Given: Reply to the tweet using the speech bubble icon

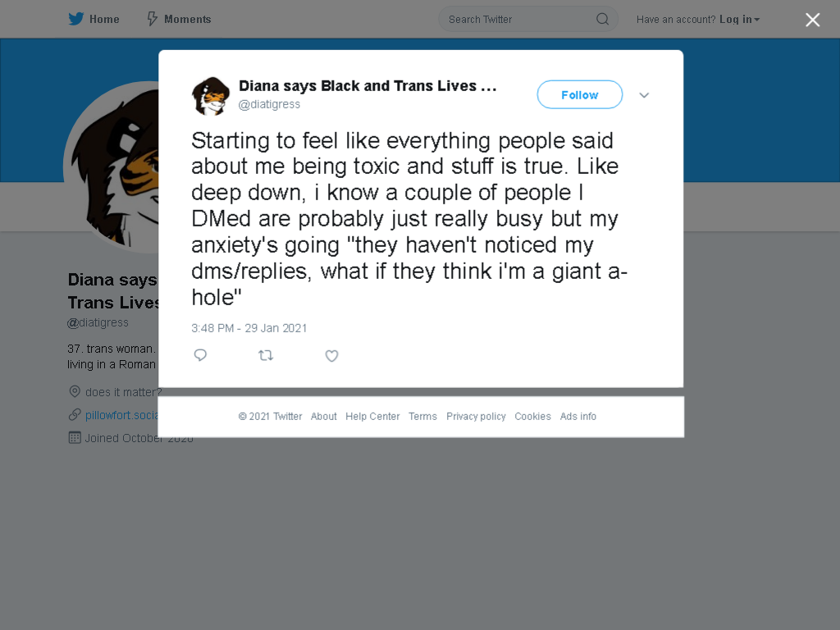Looking at the screenshot, I should point(200,355).
